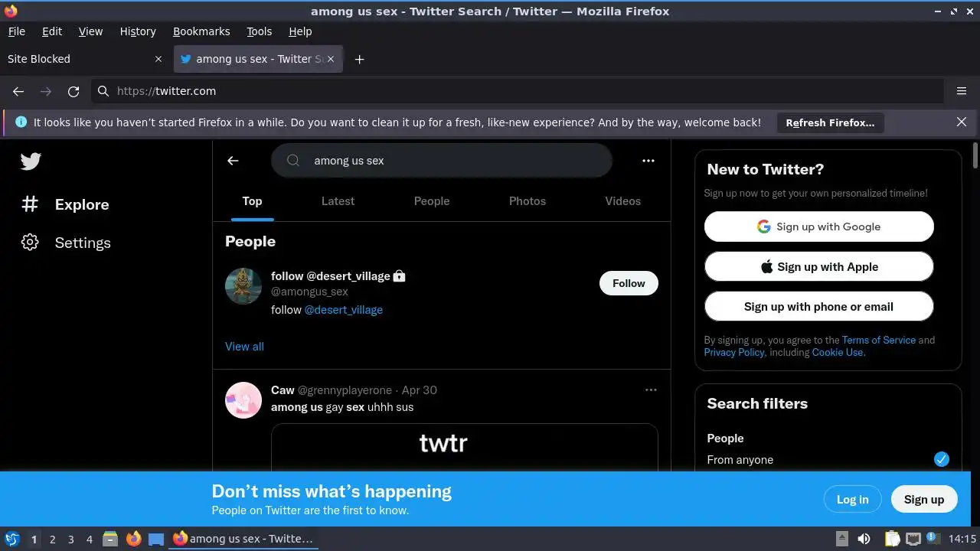Viewport: 980px width, 551px height.
Task: Click the blue notification tray icon
Action: click(933, 539)
